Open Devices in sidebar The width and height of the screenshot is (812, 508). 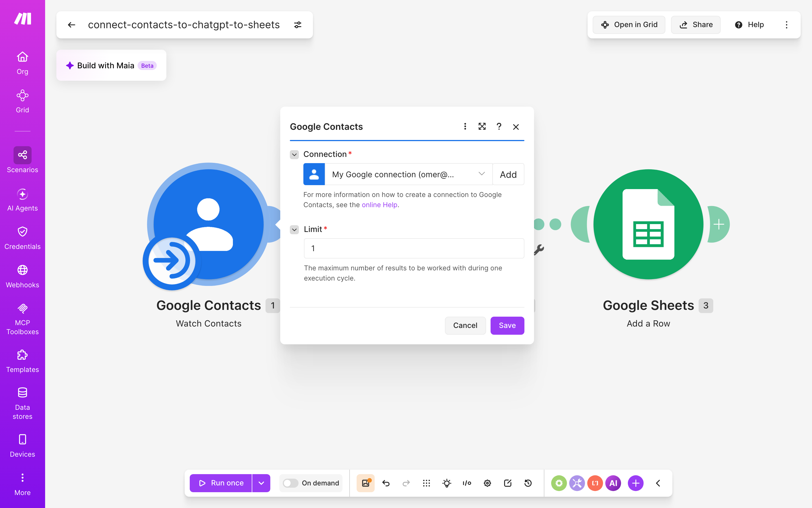[x=23, y=446]
